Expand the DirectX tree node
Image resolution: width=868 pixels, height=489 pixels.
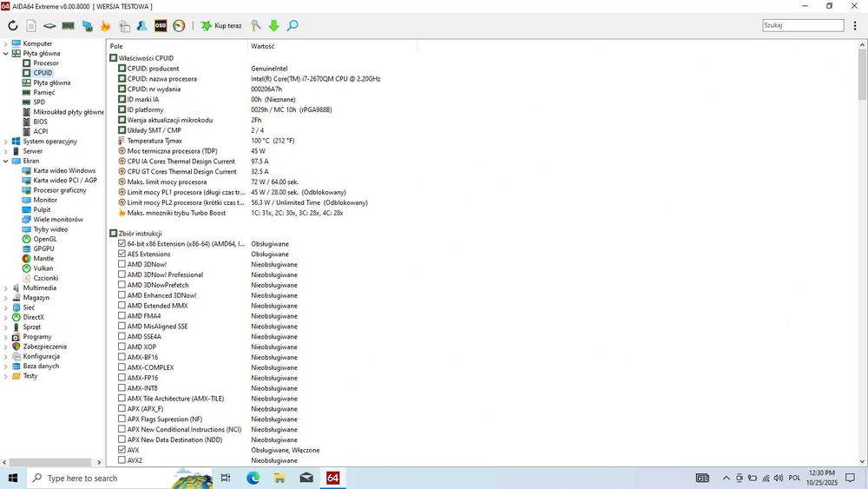pyautogui.click(x=5, y=318)
